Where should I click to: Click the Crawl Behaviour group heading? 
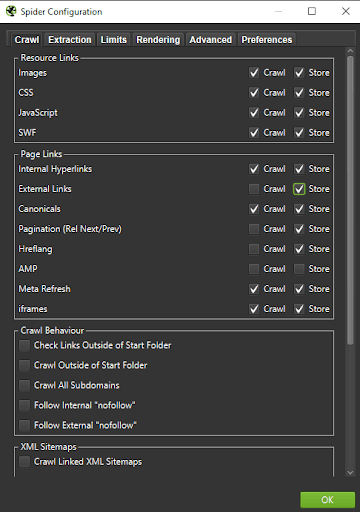(52, 331)
